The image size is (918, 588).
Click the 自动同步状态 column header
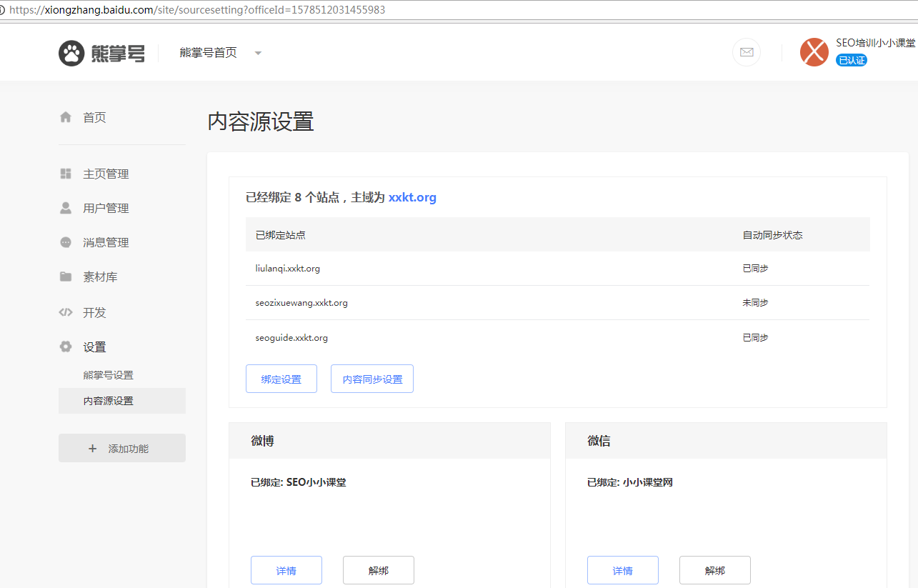click(x=772, y=235)
